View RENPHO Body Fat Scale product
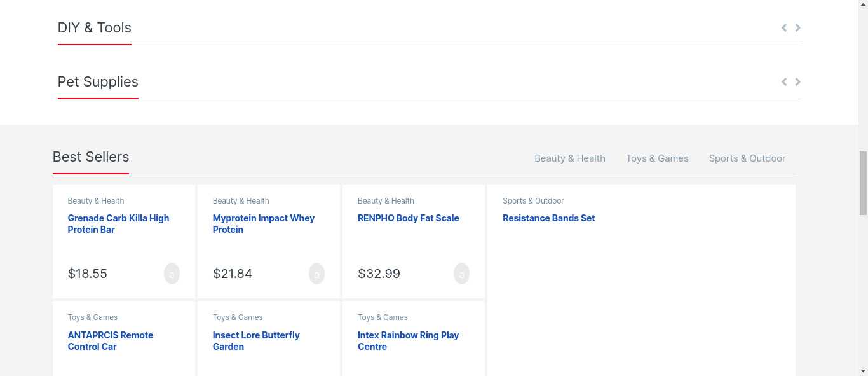Image resolution: width=868 pixels, height=376 pixels. point(408,218)
